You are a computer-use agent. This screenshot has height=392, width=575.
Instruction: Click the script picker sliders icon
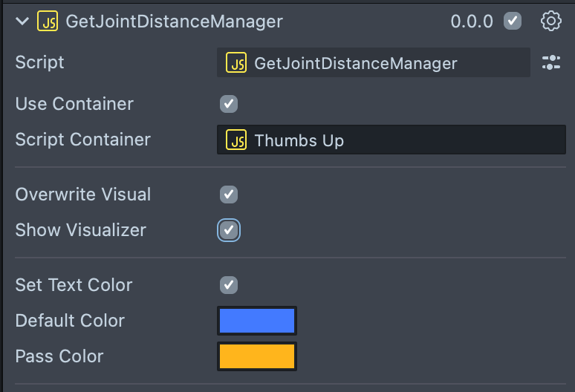[x=550, y=62]
